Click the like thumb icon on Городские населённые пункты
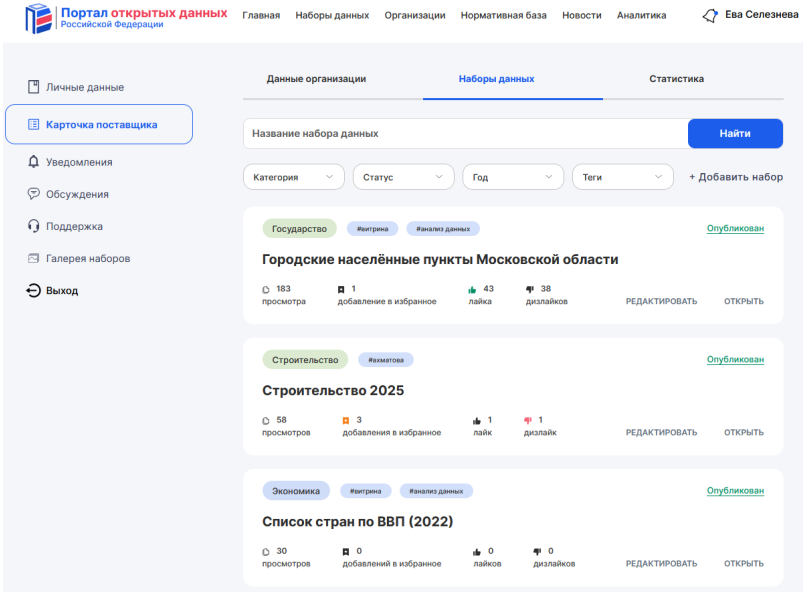This screenshot has width=808, height=592. (x=472, y=289)
